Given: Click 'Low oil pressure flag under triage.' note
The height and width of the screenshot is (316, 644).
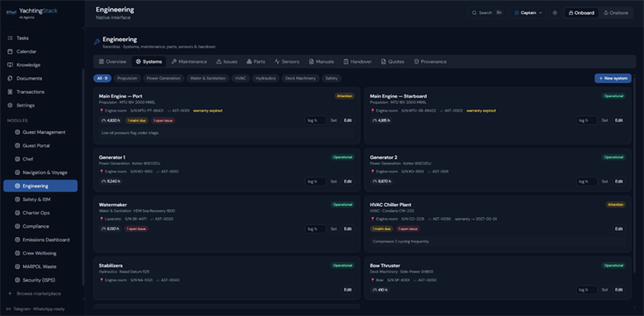Looking at the screenshot, I should click(x=226, y=133).
